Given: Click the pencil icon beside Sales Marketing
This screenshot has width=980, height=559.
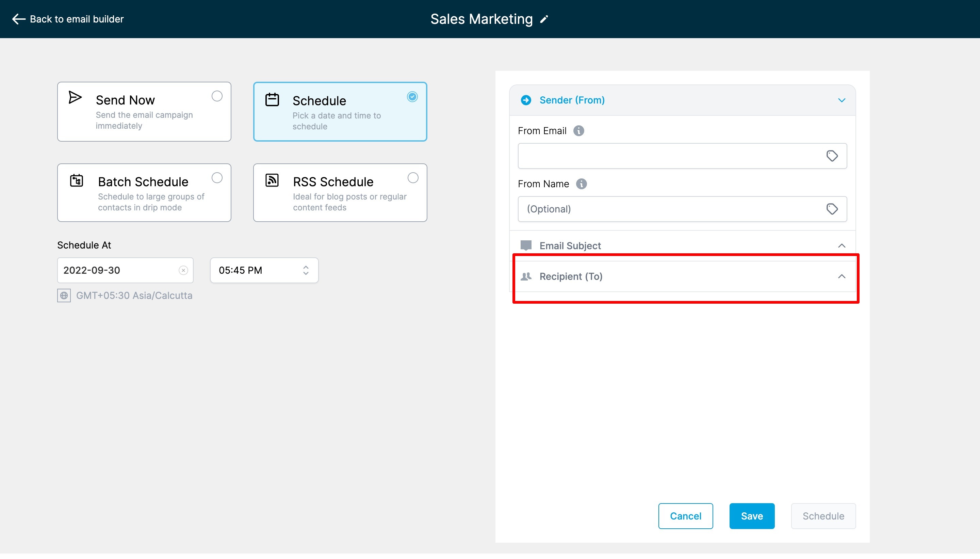Looking at the screenshot, I should 544,19.
